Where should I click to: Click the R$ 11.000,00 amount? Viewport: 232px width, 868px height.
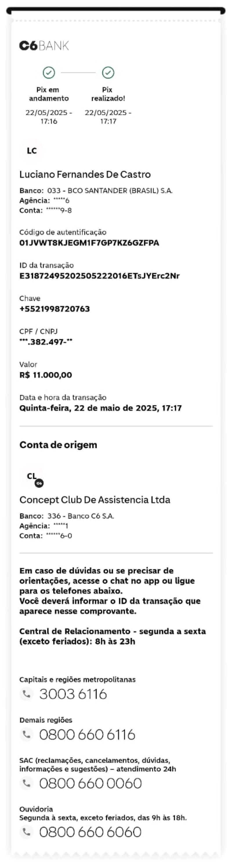coord(46,375)
